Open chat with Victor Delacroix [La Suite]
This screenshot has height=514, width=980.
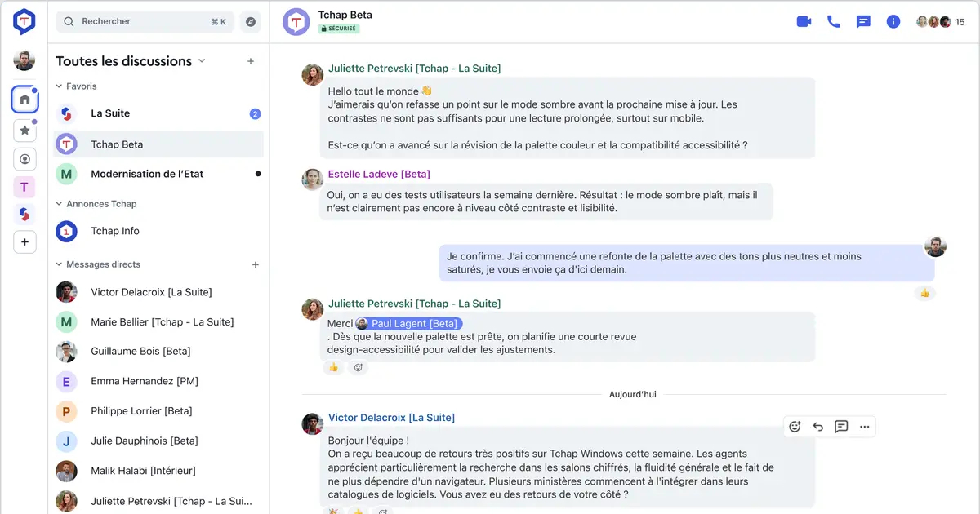158,292
